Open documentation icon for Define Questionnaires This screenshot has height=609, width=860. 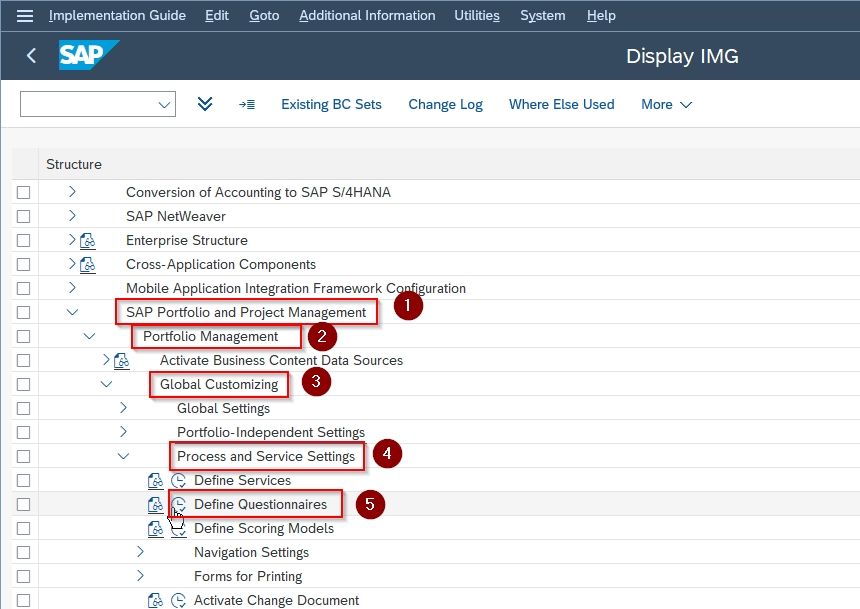pyautogui.click(x=156, y=505)
